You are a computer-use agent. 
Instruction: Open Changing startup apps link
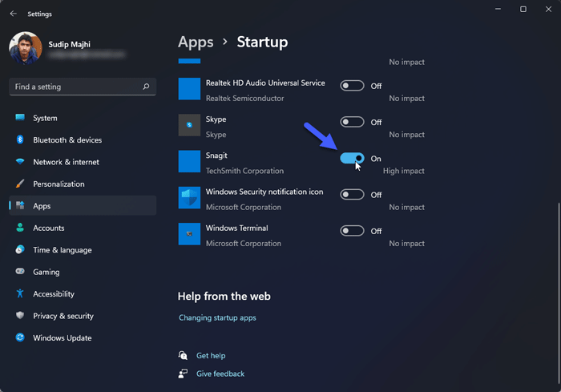pos(217,317)
